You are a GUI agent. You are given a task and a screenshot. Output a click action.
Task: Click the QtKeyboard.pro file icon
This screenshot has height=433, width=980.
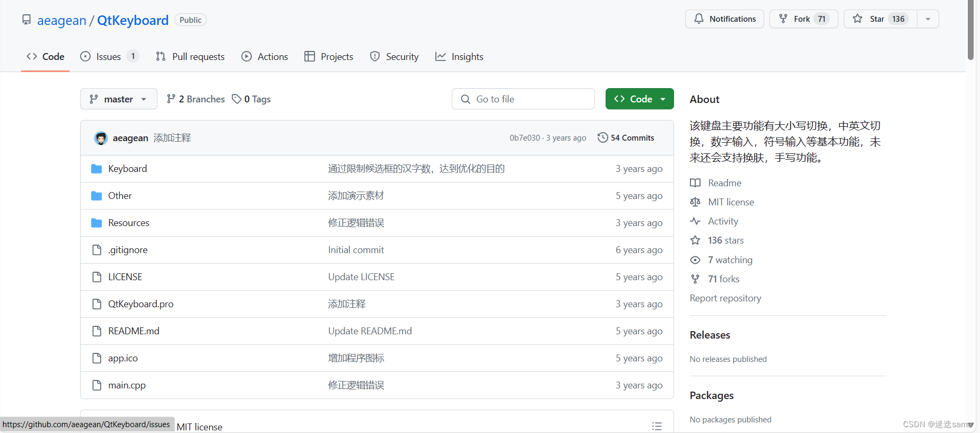tap(97, 304)
